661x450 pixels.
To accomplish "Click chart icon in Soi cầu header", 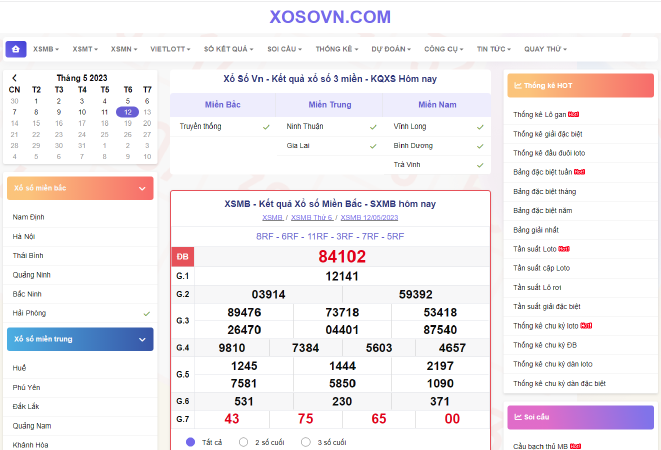I will pos(518,417).
